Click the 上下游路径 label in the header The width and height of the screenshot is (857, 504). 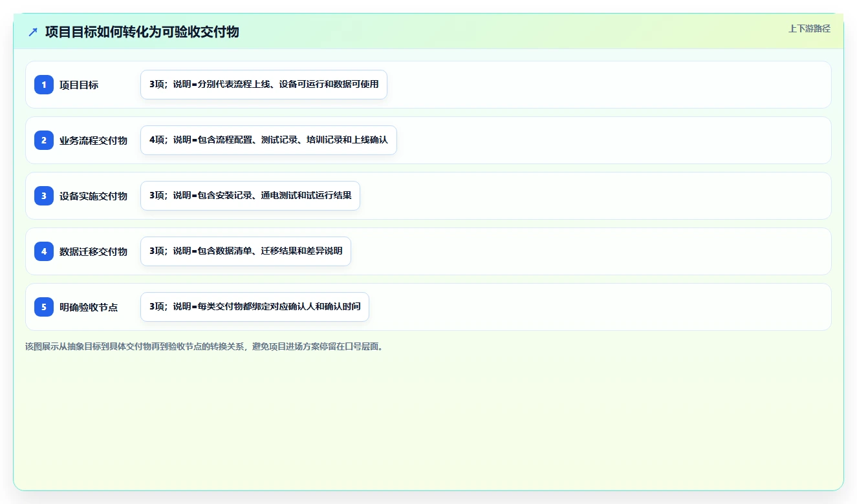(809, 28)
